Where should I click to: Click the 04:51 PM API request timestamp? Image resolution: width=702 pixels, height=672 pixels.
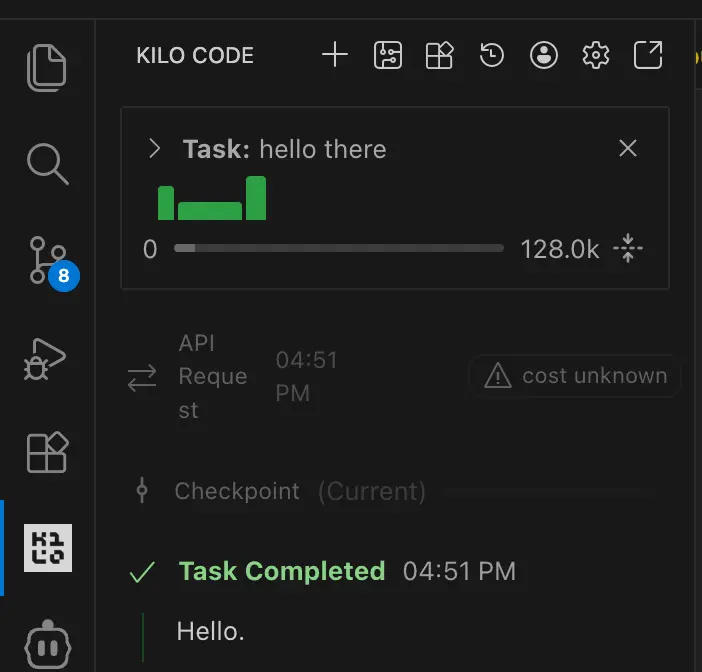[x=306, y=377]
